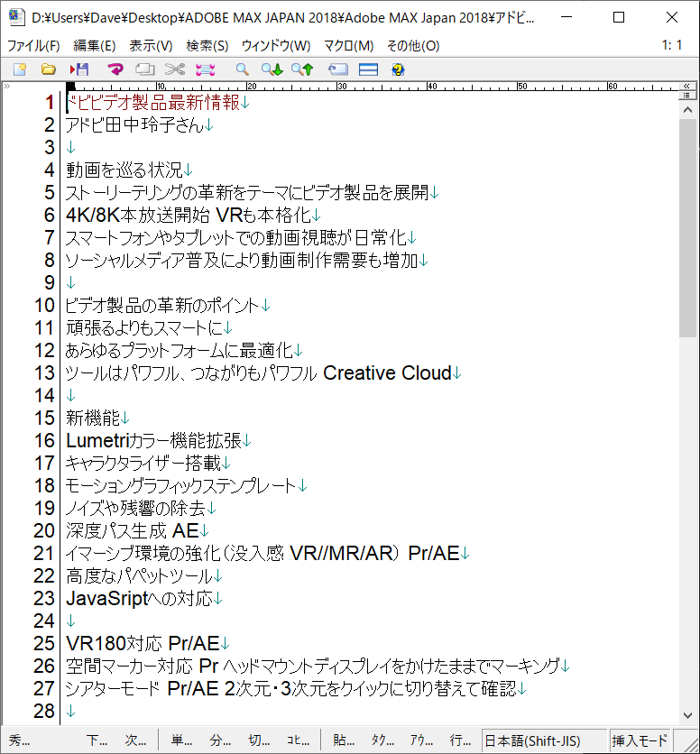The width and height of the screenshot is (700, 754).
Task: Click the text 深度パス生成 AE
Action: [133, 531]
